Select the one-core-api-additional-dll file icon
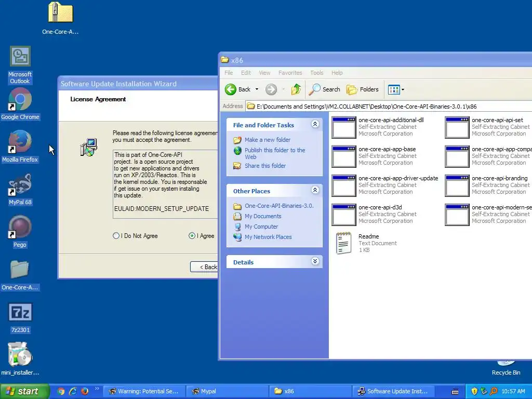The height and width of the screenshot is (399, 532). coord(344,127)
